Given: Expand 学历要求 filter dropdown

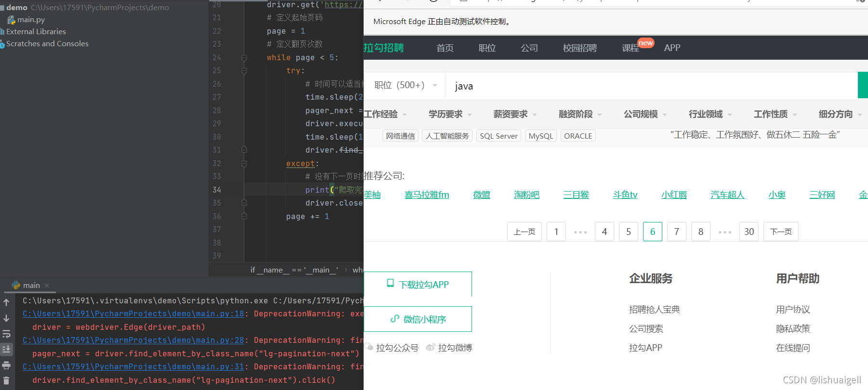Looking at the screenshot, I should [x=450, y=114].
